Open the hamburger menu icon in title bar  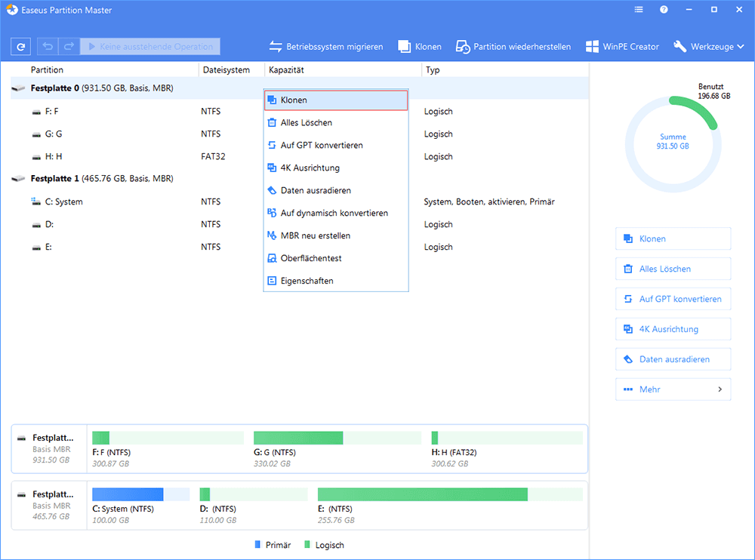tap(639, 10)
